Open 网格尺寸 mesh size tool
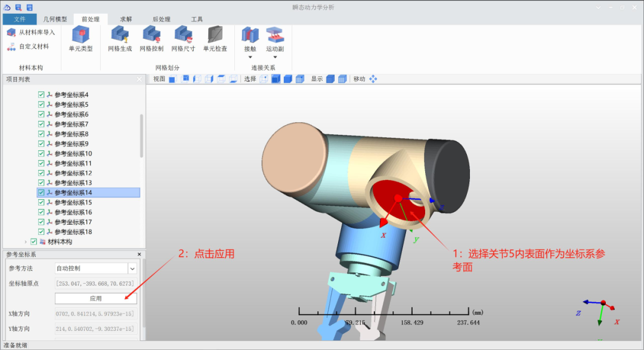The image size is (644, 350). 183,39
